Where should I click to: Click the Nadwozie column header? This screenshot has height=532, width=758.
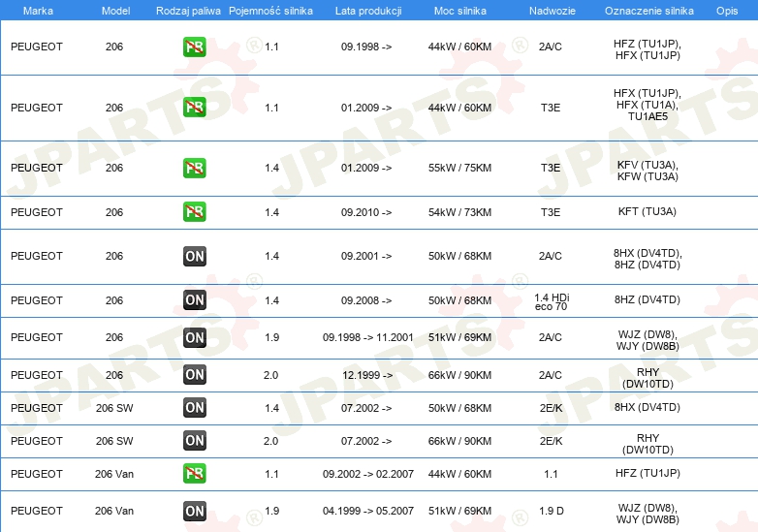[551, 10]
